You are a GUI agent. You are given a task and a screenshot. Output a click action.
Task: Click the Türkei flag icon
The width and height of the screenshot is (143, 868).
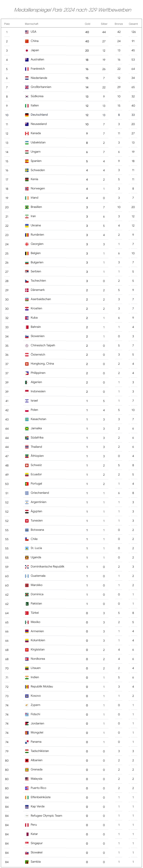pos(27,613)
